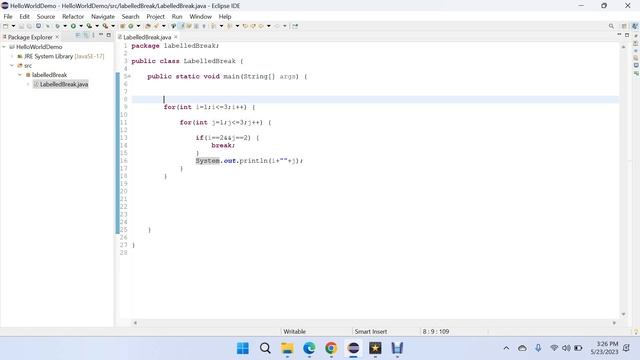Collapse the main method fold on line 5
Viewport: 640px width, 360px height.
point(129,76)
